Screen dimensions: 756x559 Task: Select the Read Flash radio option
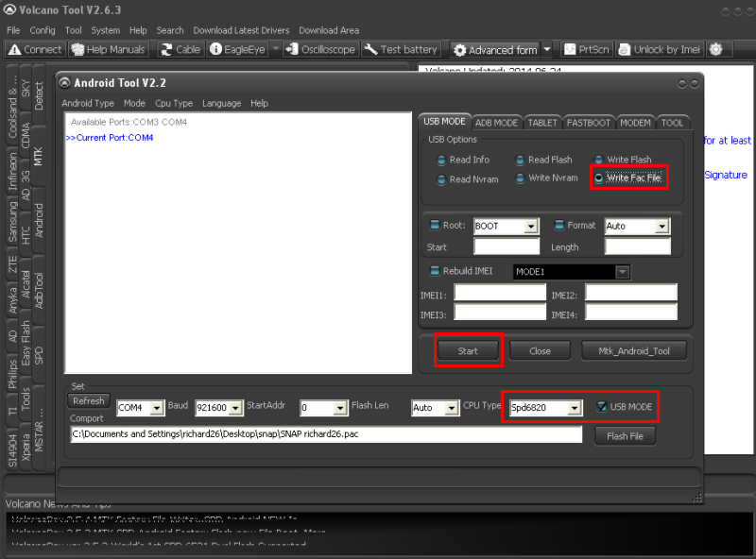click(x=521, y=160)
